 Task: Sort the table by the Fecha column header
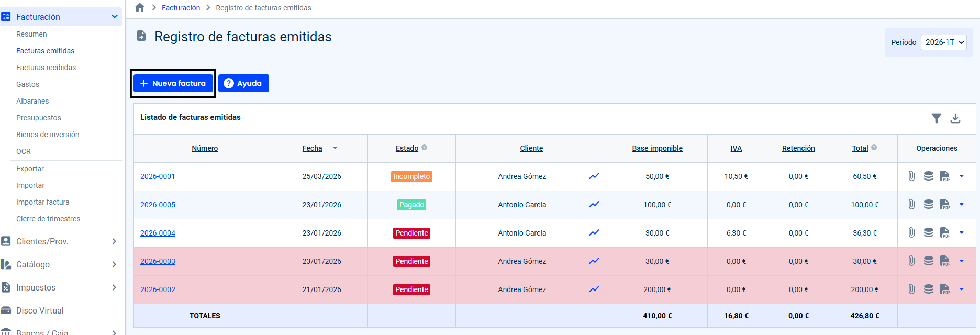tap(313, 148)
